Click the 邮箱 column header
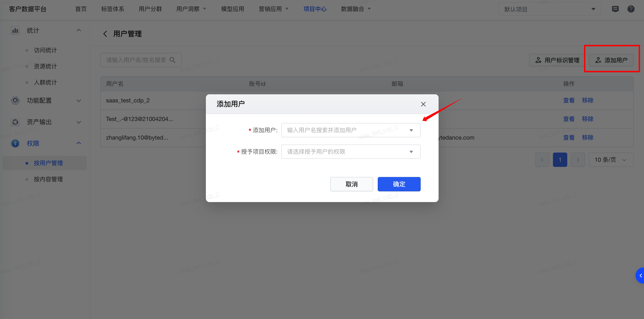 [397, 84]
